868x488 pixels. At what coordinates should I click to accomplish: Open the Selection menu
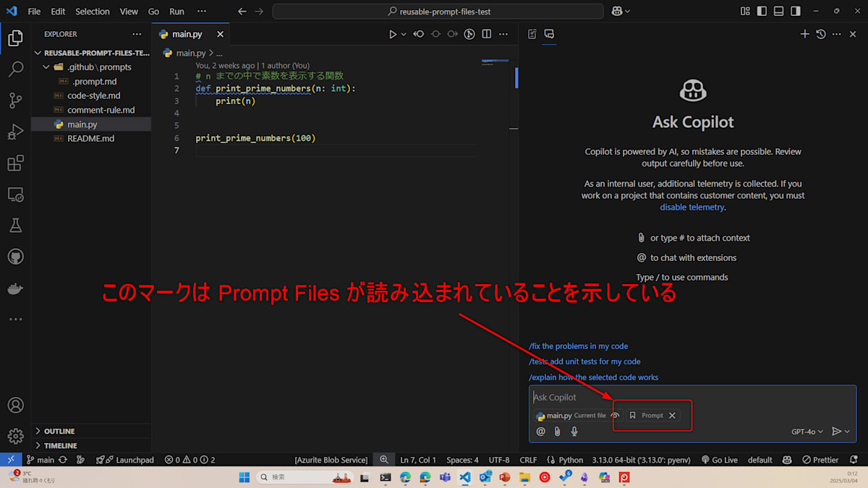point(93,12)
